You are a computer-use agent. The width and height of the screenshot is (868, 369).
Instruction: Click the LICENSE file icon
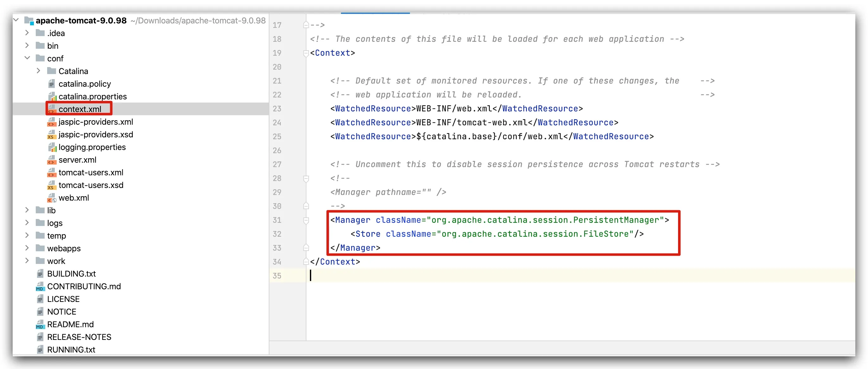[x=40, y=298]
